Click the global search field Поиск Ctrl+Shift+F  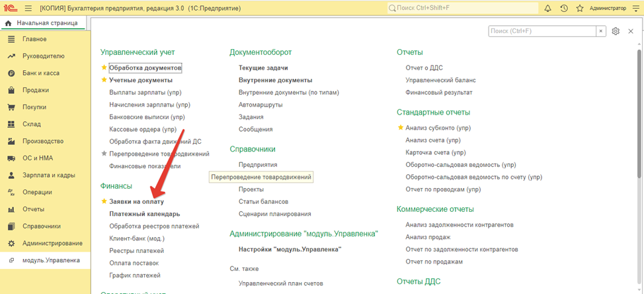(462, 8)
